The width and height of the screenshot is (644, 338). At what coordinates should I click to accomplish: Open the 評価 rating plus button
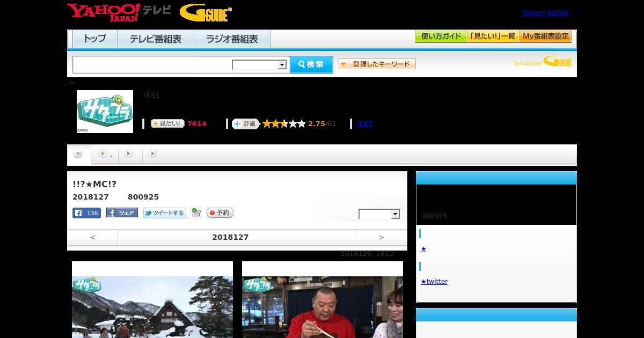(245, 124)
